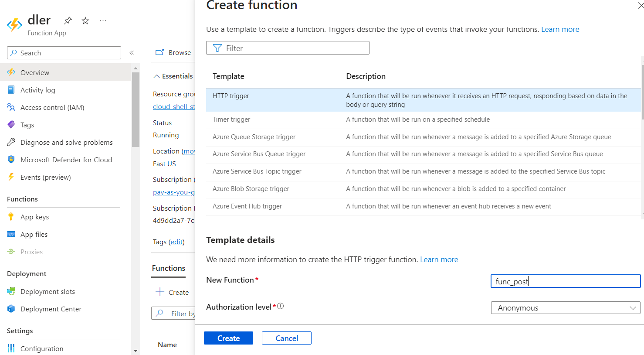
Task: Show Authorization level info tooltip icon
Action: 281,306
